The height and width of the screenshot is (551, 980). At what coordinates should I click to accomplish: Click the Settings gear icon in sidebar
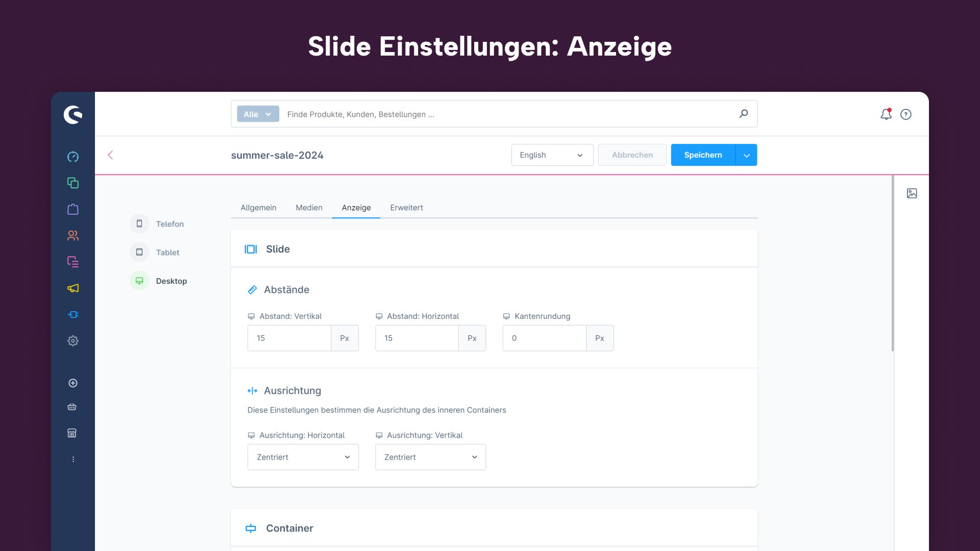click(x=73, y=341)
